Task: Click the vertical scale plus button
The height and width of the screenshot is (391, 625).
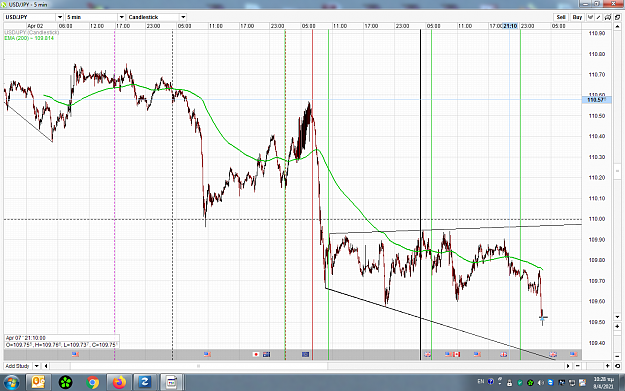Action: (617, 326)
